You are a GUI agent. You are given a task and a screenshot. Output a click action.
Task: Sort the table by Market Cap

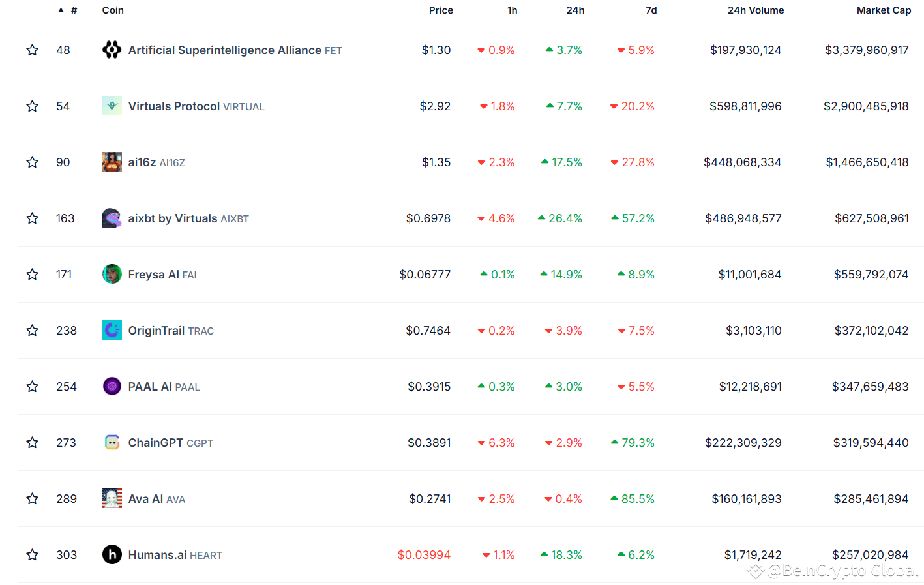click(884, 10)
